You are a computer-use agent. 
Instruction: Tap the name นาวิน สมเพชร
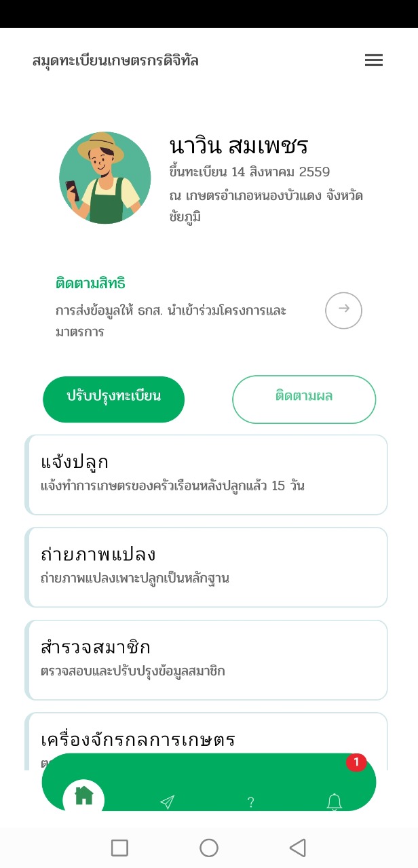pos(238,146)
